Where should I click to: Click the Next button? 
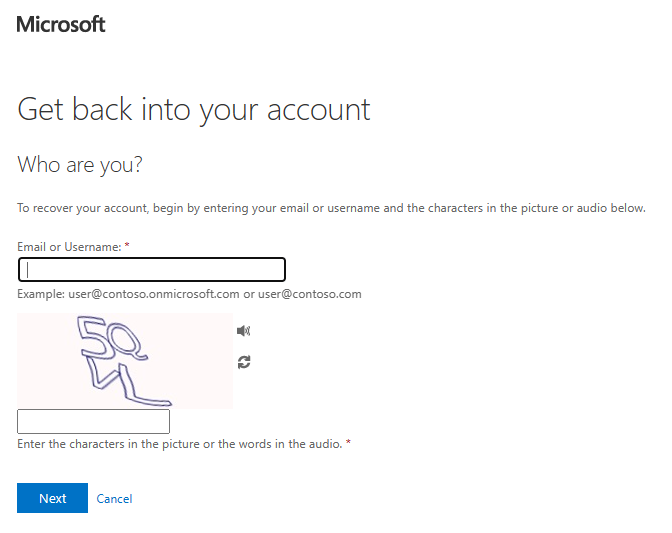pyautogui.click(x=52, y=498)
